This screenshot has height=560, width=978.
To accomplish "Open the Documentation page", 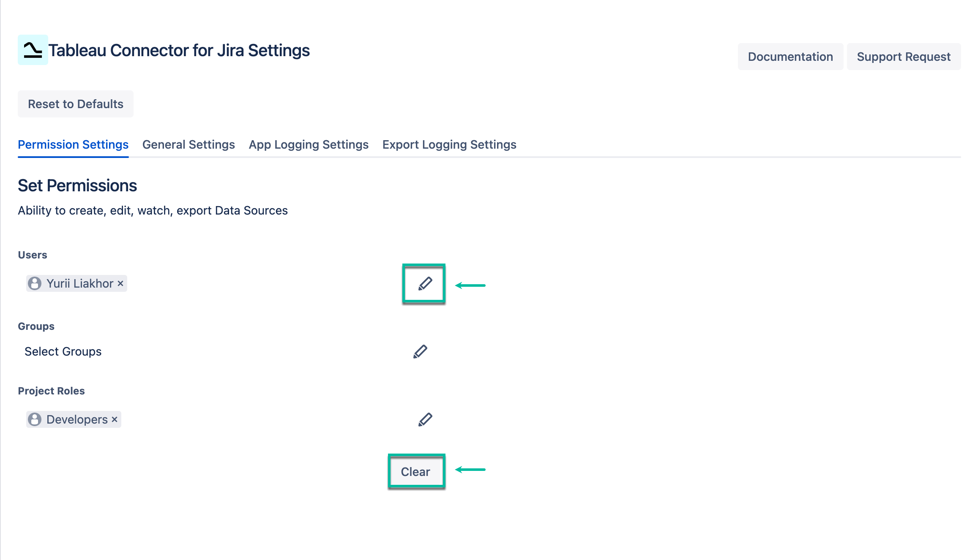I will 790,56.
